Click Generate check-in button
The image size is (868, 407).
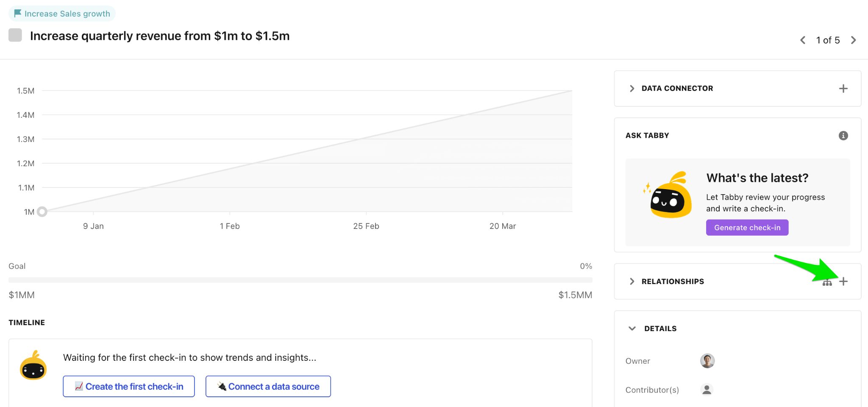coord(747,228)
